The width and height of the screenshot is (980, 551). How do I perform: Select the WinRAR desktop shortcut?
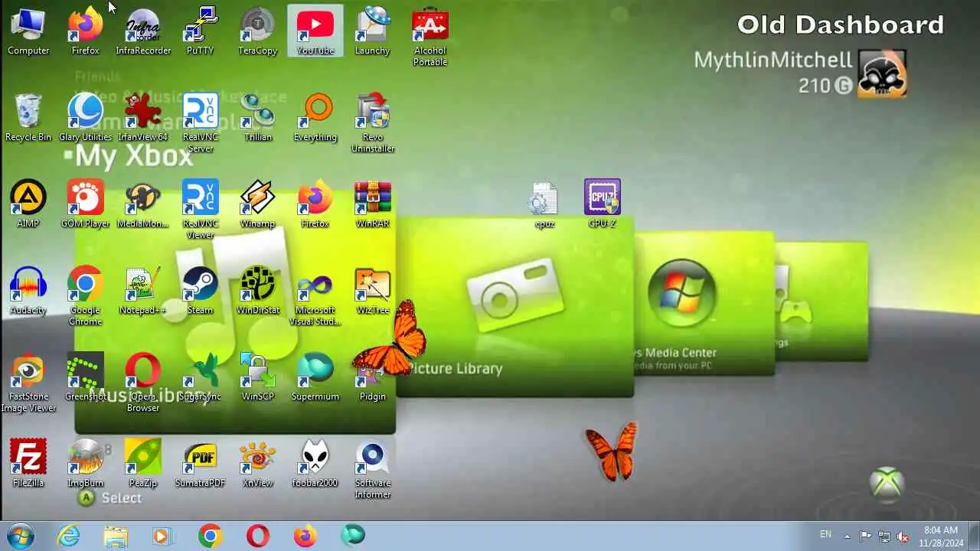[373, 204]
